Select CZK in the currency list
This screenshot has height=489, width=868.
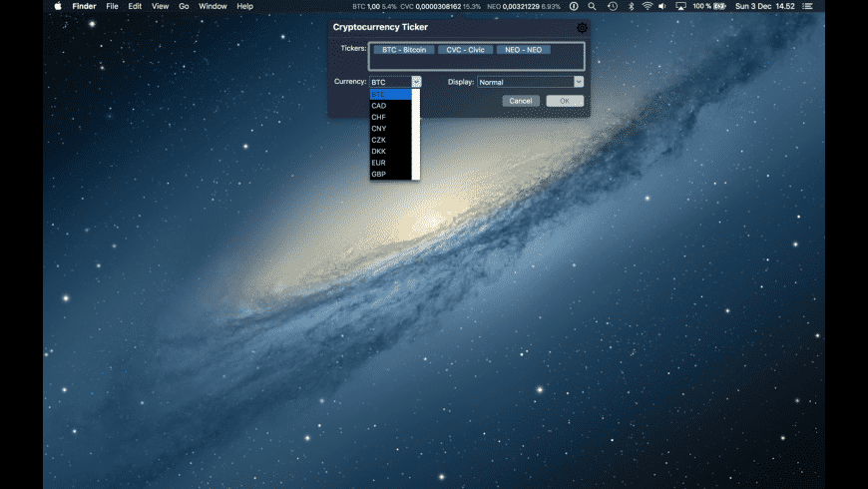(391, 140)
